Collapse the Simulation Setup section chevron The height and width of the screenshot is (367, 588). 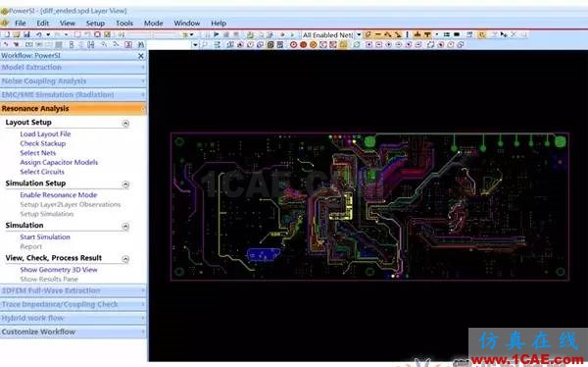click(x=126, y=184)
